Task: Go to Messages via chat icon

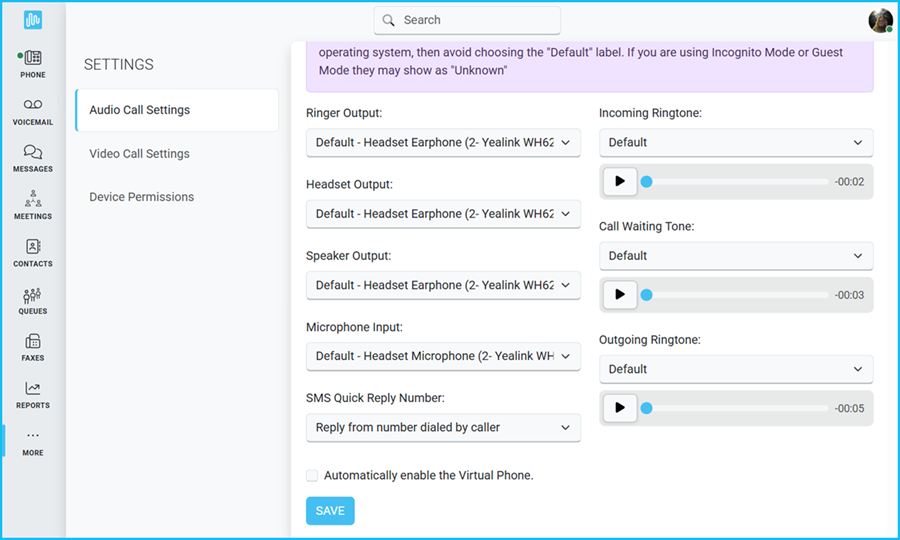Action: [33, 152]
